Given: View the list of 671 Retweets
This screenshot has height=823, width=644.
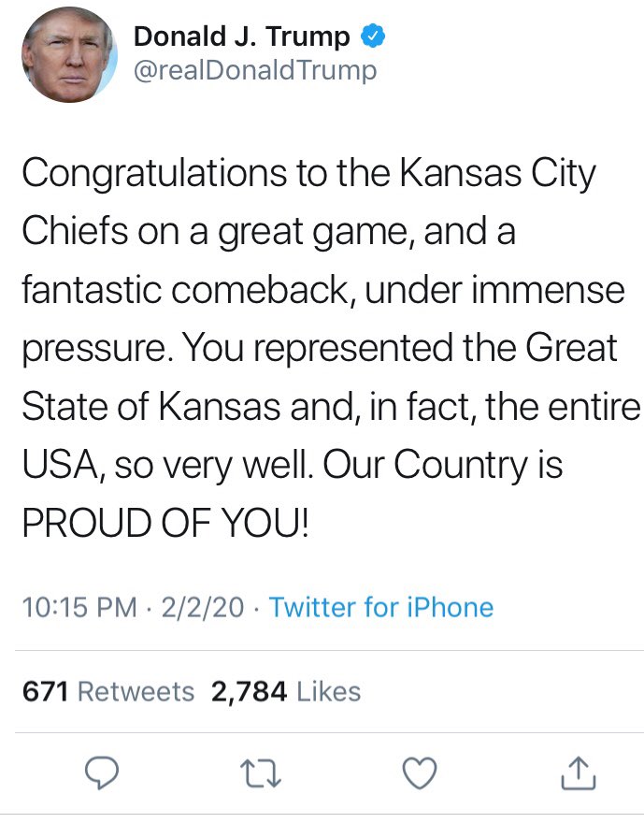Looking at the screenshot, I should 108,691.
